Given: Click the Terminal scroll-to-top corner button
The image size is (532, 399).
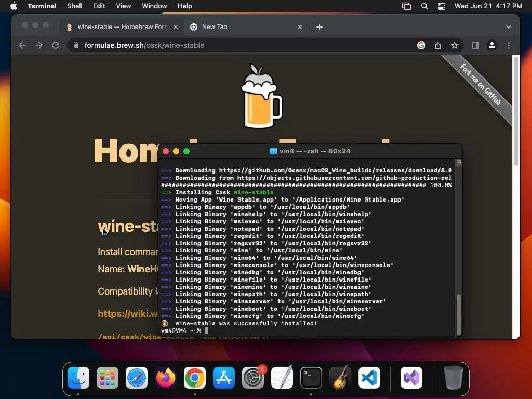Looking at the screenshot, I should (x=458, y=163).
